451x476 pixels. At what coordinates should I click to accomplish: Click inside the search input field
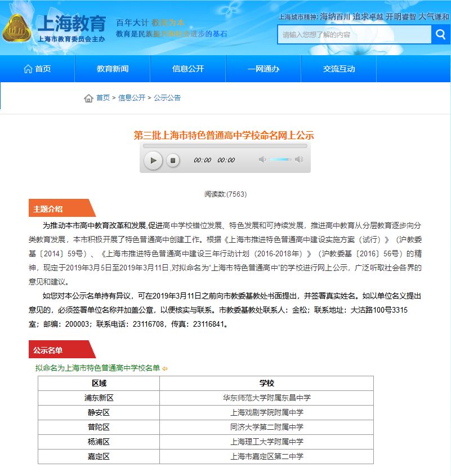[349, 34]
